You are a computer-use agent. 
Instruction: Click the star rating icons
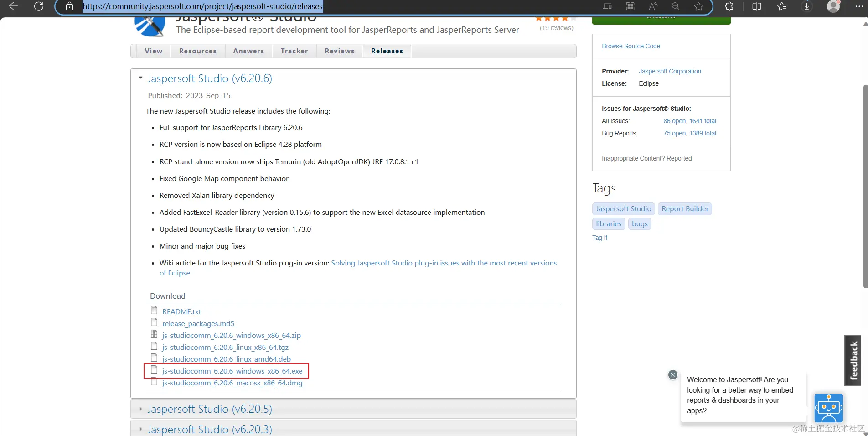point(555,19)
